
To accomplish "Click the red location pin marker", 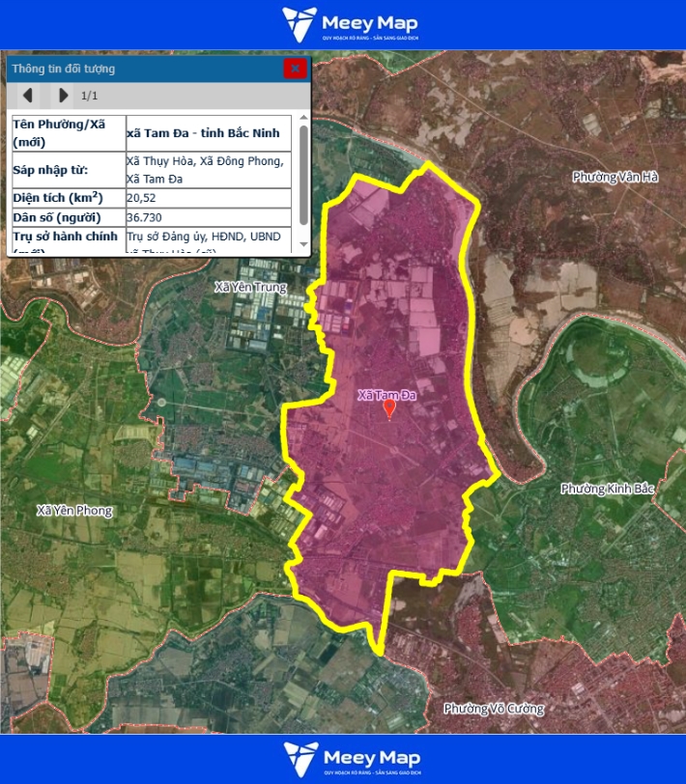I will point(389,410).
